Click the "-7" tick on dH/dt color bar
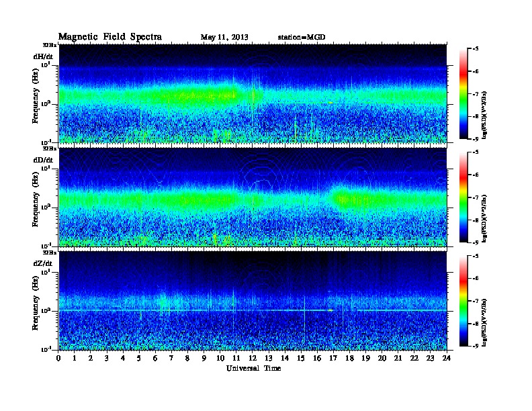The height and width of the screenshot is (411, 532). pyautogui.click(x=476, y=93)
